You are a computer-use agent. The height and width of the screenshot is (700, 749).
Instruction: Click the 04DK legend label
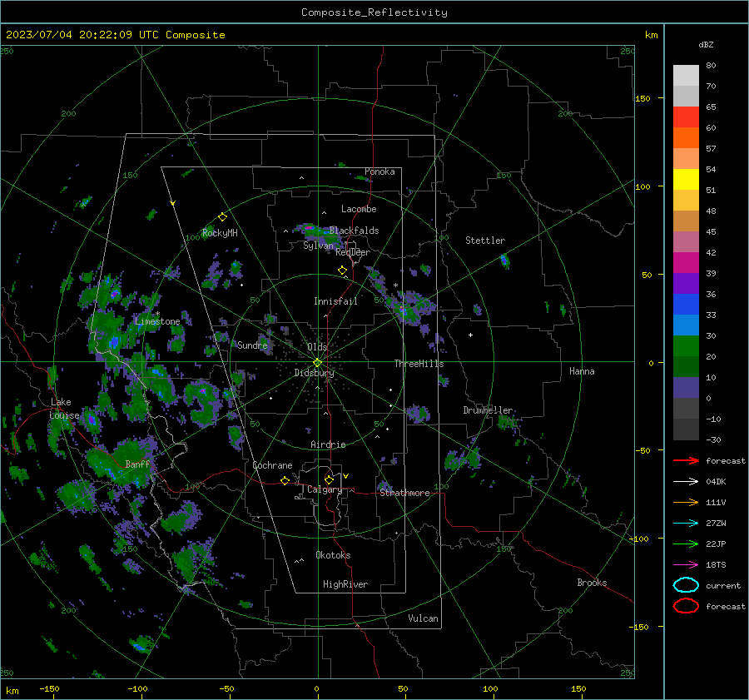[x=716, y=482]
